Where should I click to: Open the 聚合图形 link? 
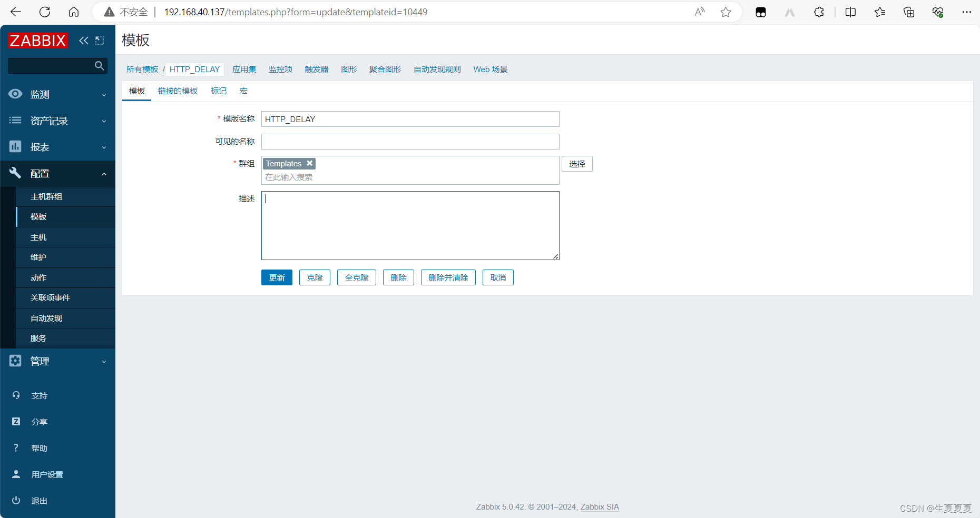click(385, 69)
